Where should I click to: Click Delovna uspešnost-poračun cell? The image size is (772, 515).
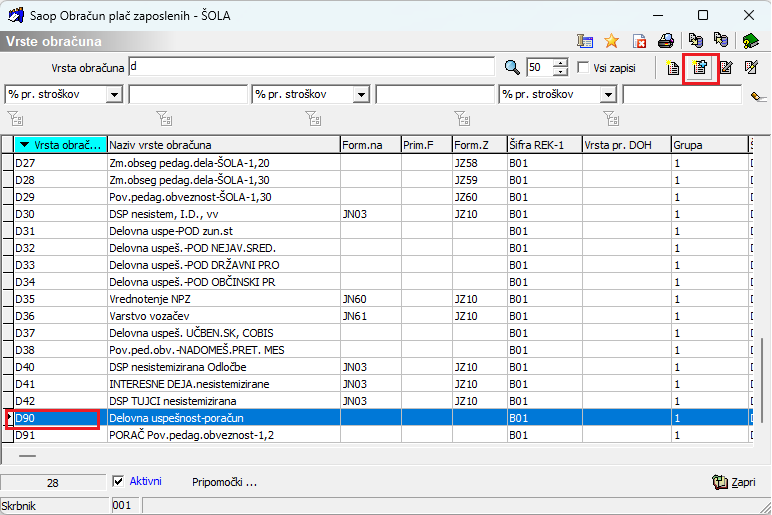(224, 418)
